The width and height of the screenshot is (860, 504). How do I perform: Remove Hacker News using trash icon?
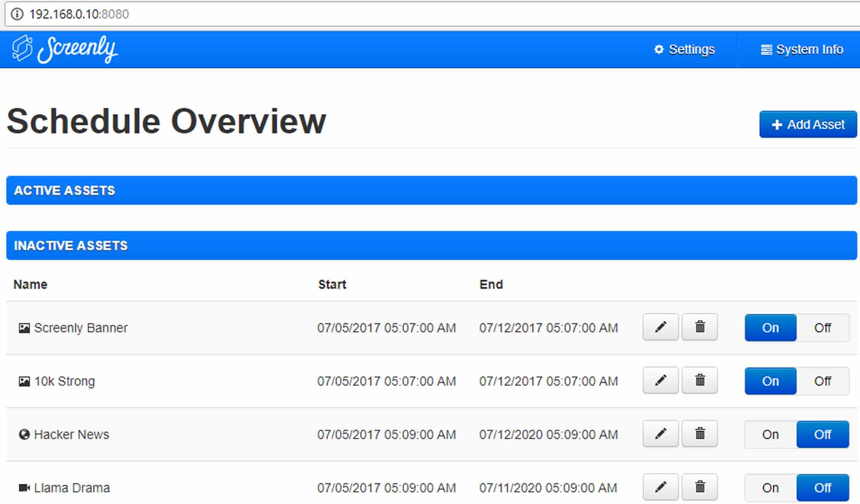click(x=700, y=434)
